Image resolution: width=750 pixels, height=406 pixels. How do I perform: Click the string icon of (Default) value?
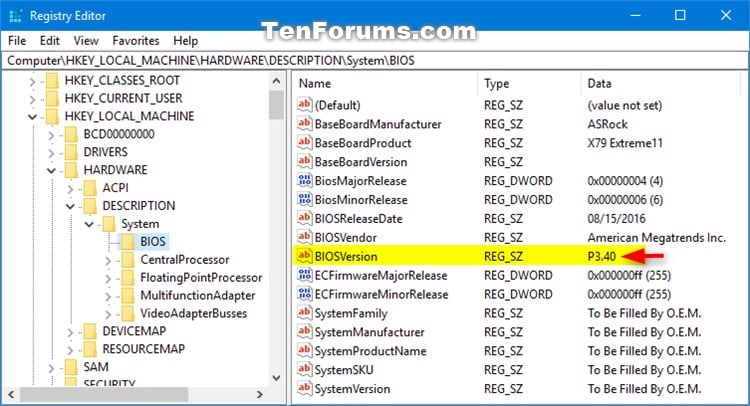304,105
